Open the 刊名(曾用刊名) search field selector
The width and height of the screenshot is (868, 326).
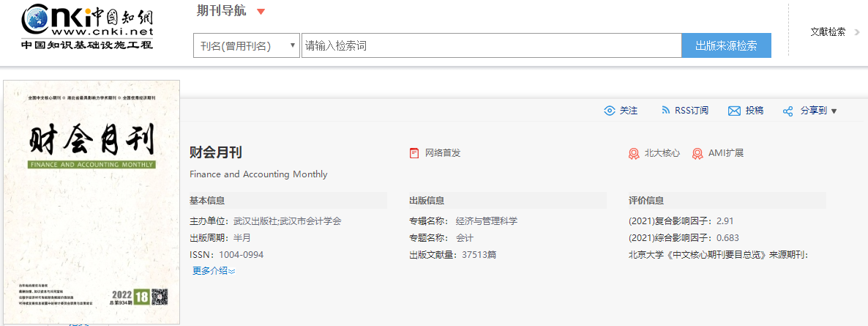click(247, 46)
